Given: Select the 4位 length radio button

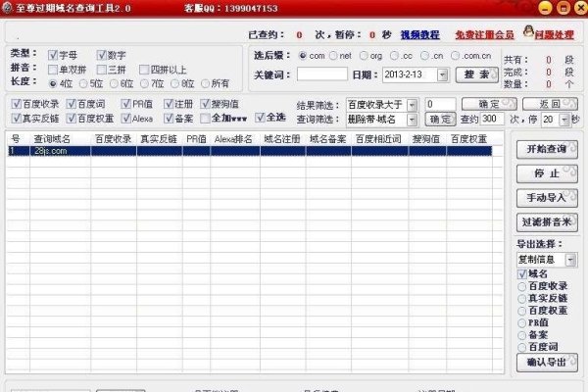Looking at the screenshot, I should pos(53,83).
